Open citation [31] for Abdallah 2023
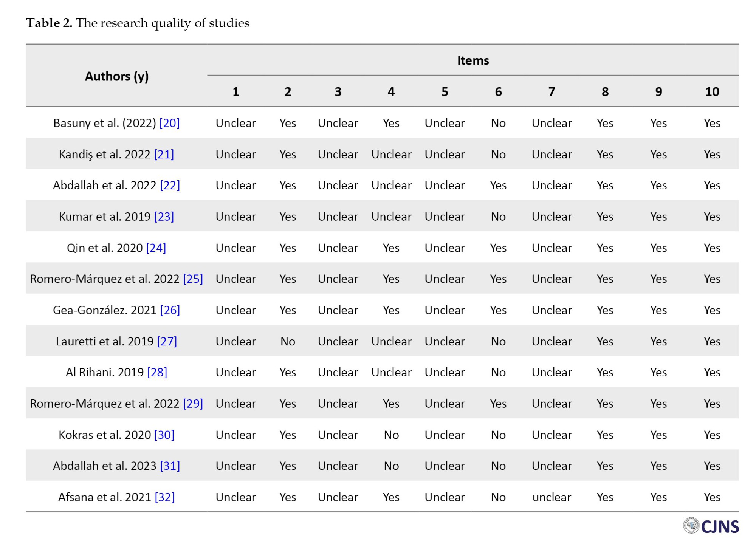This screenshot has height=551, width=756. tap(170, 466)
